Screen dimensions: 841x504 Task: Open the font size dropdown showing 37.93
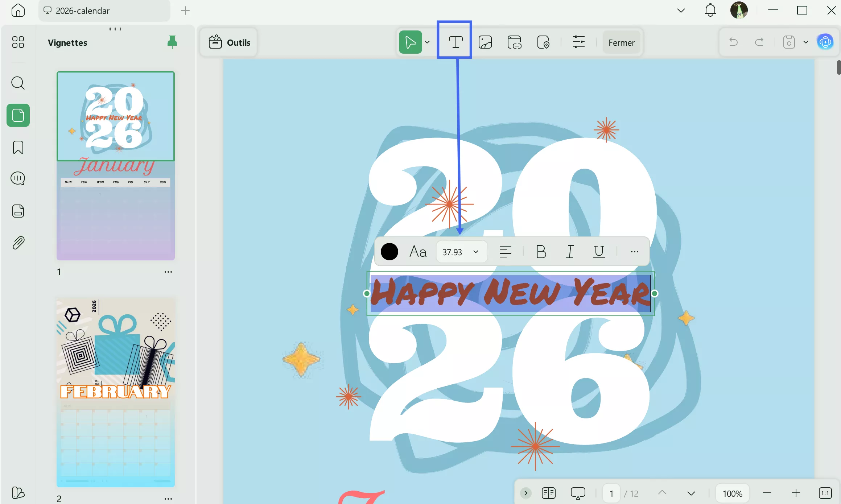coord(461,251)
